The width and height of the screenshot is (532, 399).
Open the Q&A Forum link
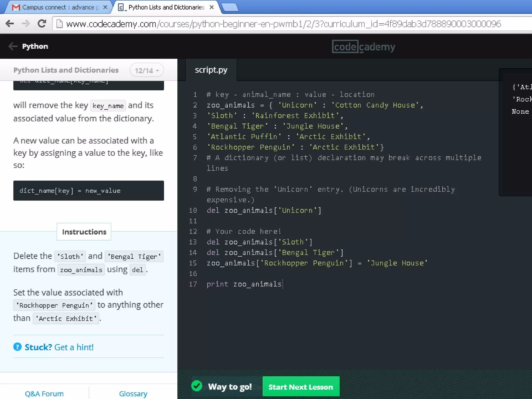44,394
